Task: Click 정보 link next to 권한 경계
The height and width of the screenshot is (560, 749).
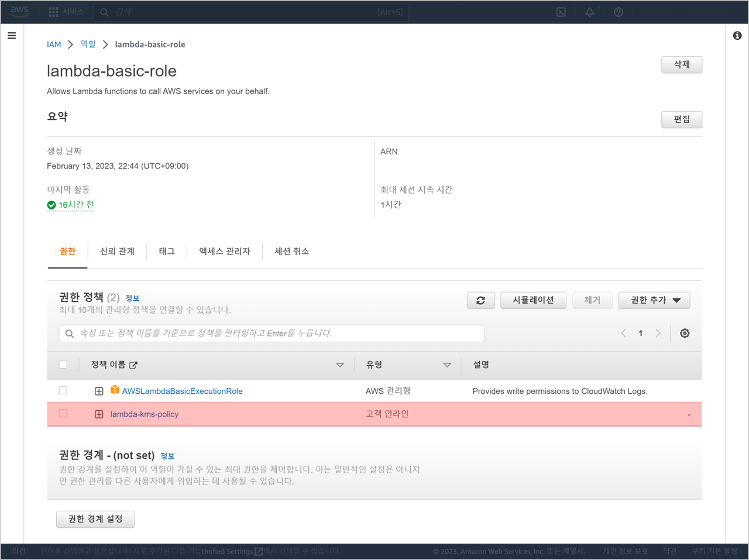Action: pyautogui.click(x=167, y=456)
